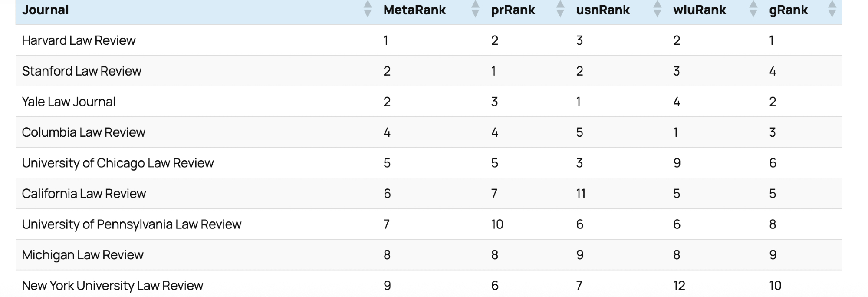Click the Columbia Law Review entry
868x297 pixels.
point(83,132)
